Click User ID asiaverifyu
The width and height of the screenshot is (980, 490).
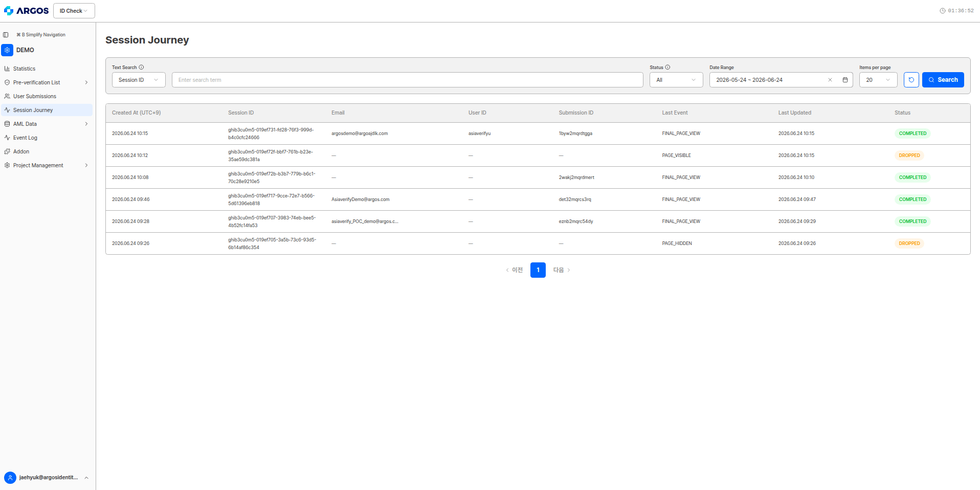tap(479, 133)
